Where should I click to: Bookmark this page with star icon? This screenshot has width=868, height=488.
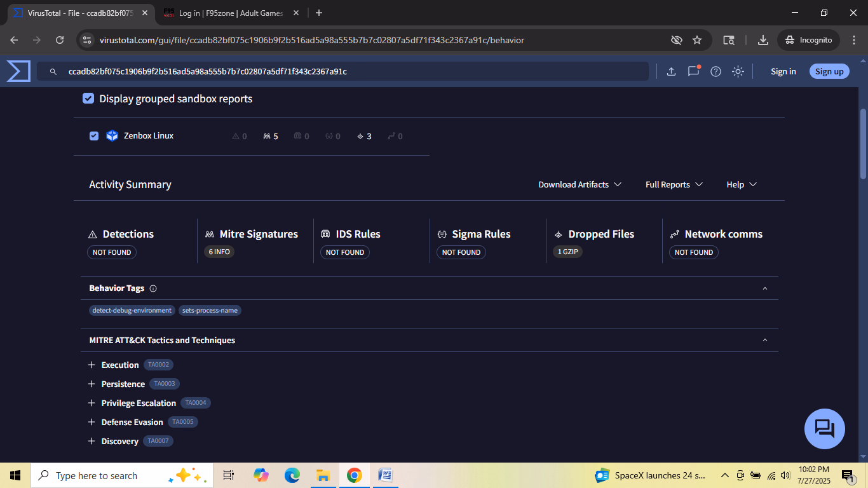[697, 40]
